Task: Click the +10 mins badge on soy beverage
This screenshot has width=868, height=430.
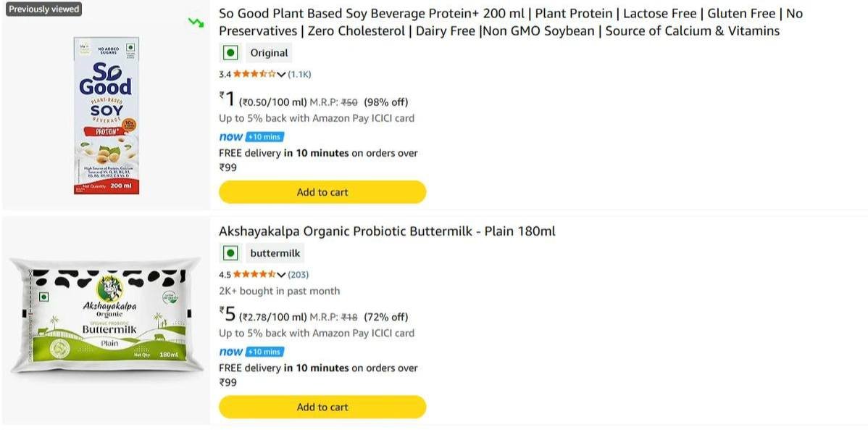Action: 264,136
